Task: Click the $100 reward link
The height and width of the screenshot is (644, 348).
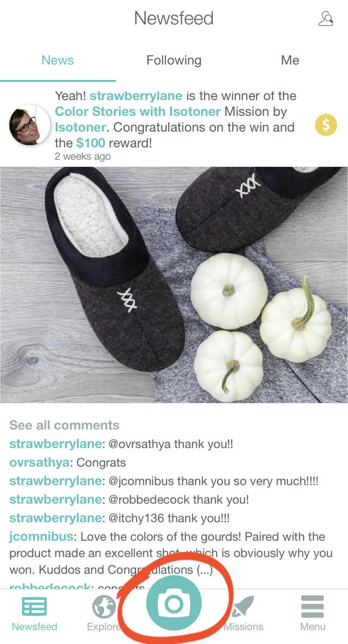Action: pos(91,142)
